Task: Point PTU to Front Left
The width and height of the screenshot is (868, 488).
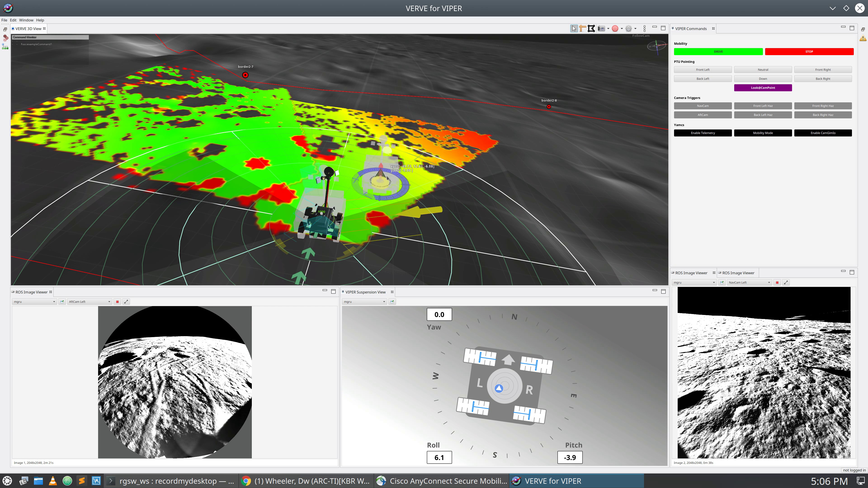Action: [x=703, y=70]
